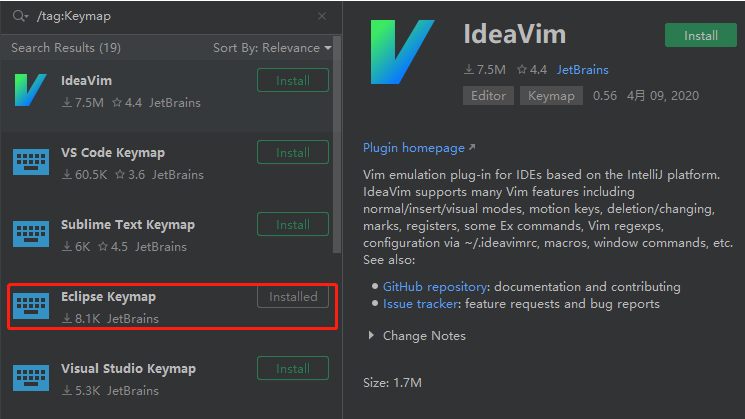Click the 60.5K downloads of VS Code Keymap
745x419 pixels.
pos(85,175)
